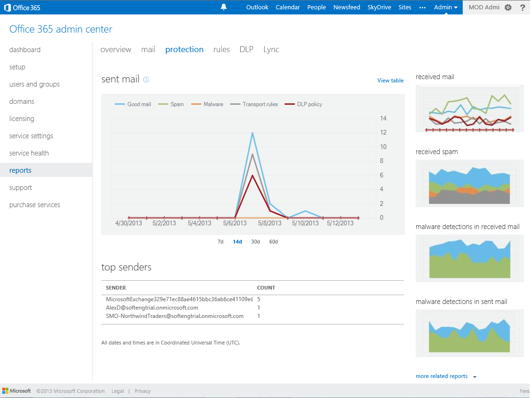This screenshot has width=532, height=398.
Task: Expand the Admin dropdown menu
Action: click(446, 7)
